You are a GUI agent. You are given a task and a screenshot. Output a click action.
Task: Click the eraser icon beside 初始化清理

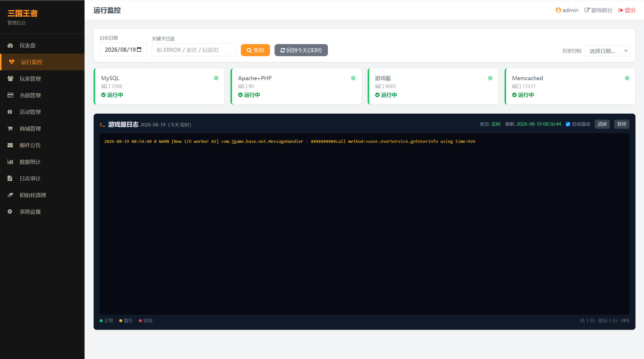click(x=10, y=195)
